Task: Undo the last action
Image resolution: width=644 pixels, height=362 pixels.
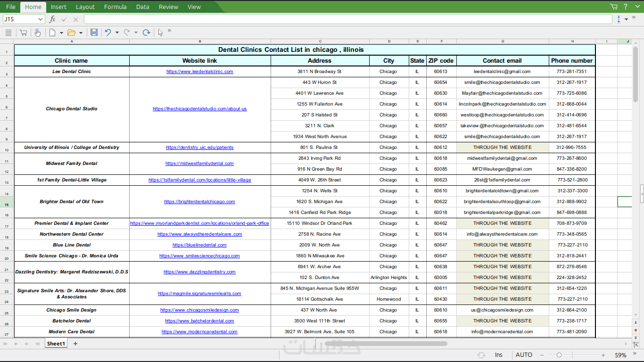Action: pyautogui.click(x=108, y=33)
